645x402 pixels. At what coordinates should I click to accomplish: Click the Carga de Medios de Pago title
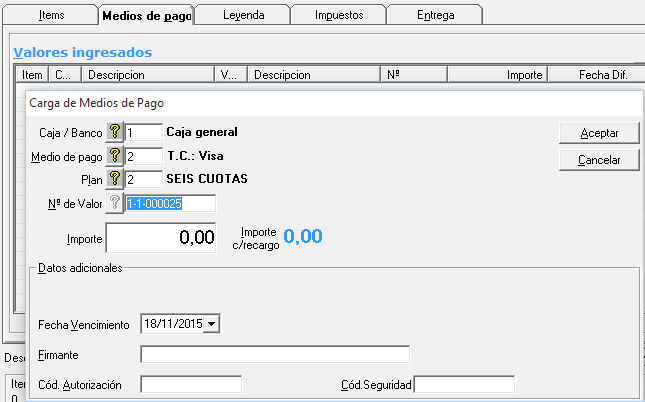point(97,103)
